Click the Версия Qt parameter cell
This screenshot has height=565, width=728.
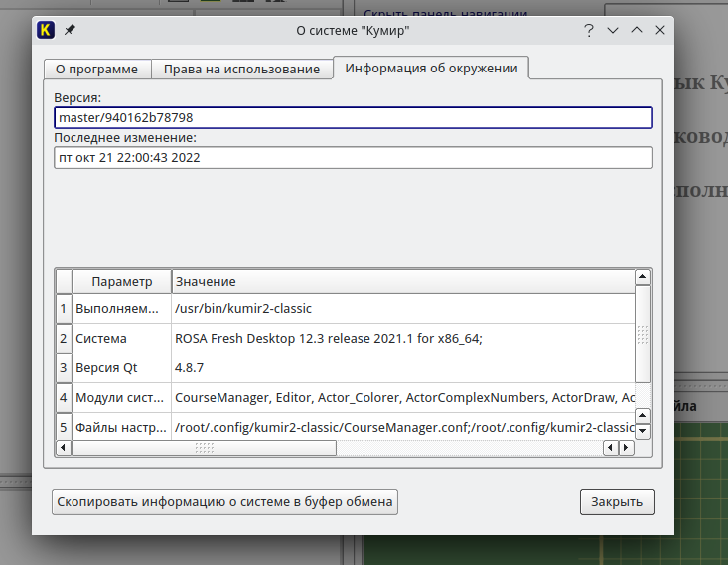121,368
